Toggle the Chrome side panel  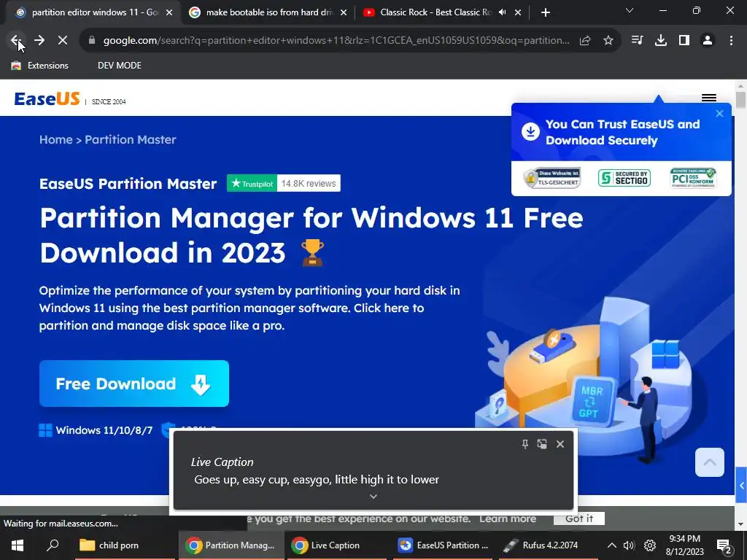[x=684, y=41]
